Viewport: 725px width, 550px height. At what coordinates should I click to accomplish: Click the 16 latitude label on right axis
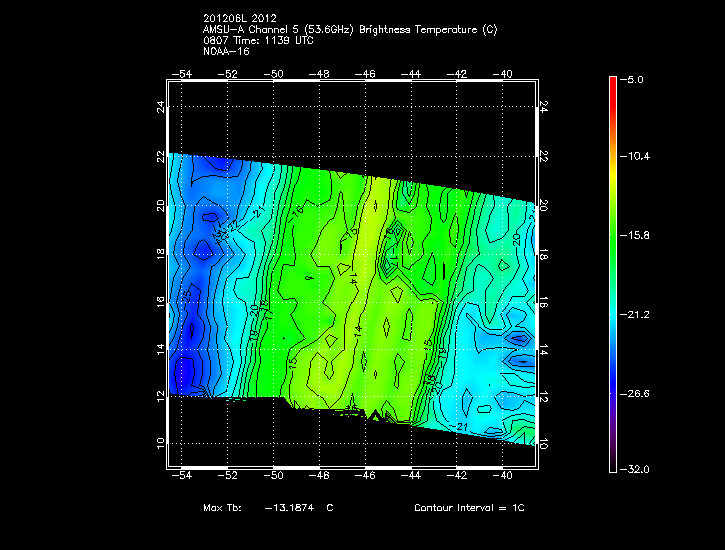(x=544, y=302)
